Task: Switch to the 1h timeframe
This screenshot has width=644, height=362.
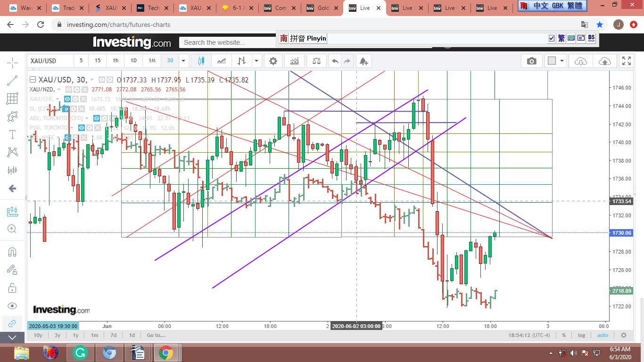Action: pyautogui.click(x=116, y=61)
